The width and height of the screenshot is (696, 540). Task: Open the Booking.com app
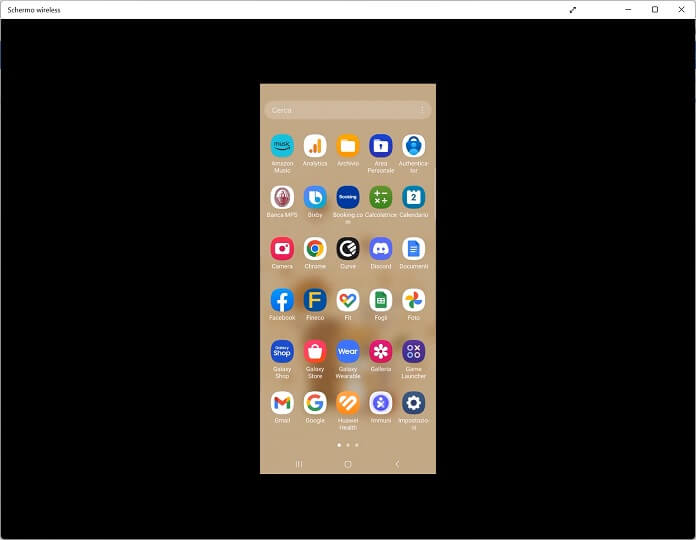[348, 197]
